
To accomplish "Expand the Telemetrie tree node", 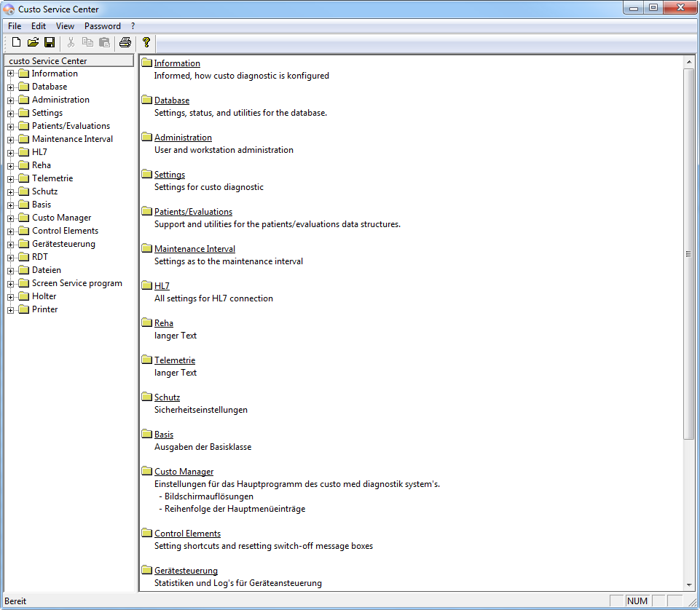I will [11, 178].
